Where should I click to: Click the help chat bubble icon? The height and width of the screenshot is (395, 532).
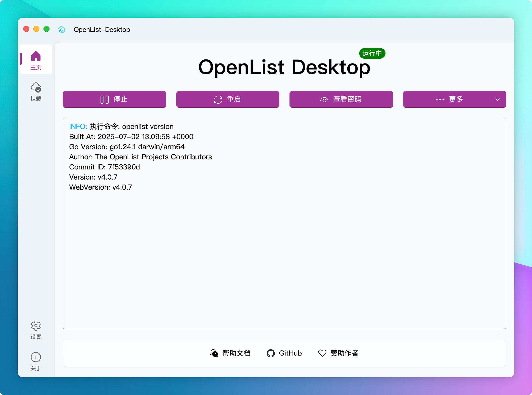point(214,353)
